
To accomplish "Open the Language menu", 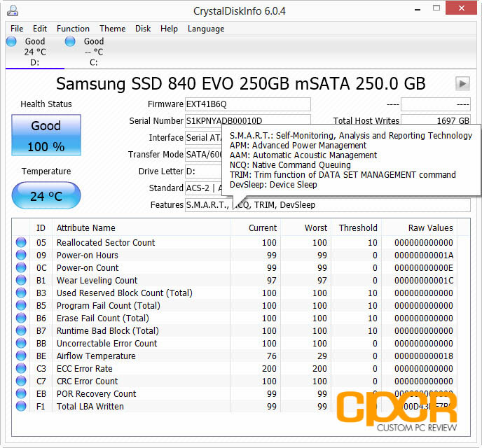I will pos(206,29).
